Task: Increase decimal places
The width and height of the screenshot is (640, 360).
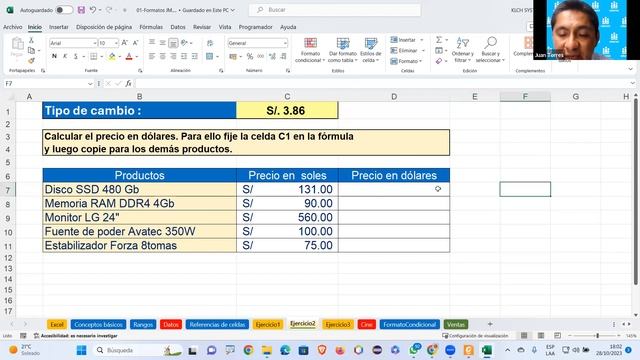Action: [x=272, y=56]
